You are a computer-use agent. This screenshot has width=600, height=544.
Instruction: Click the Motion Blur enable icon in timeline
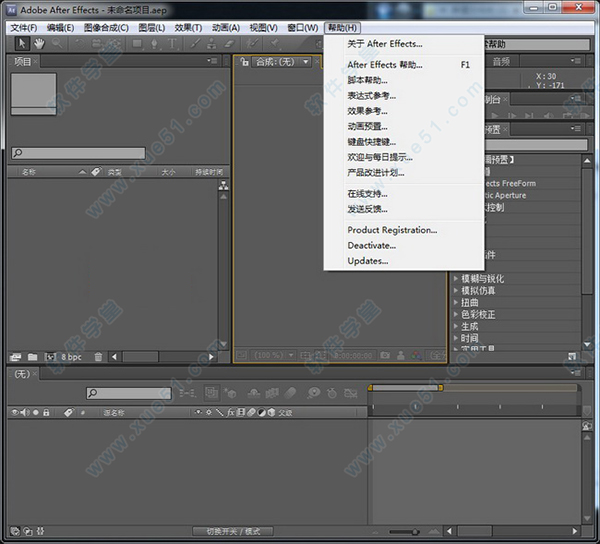click(290, 393)
